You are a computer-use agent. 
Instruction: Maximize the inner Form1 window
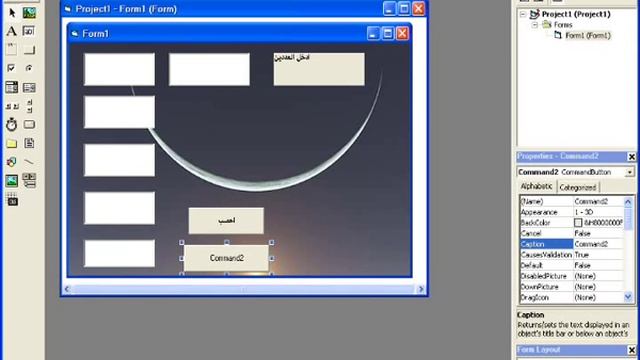coord(388,33)
